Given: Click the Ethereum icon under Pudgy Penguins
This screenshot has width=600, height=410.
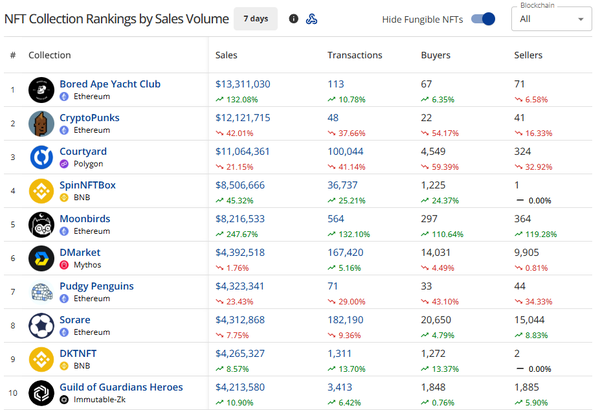Looking at the screenshot, I should pyautogui.click(x=64, y=299).
